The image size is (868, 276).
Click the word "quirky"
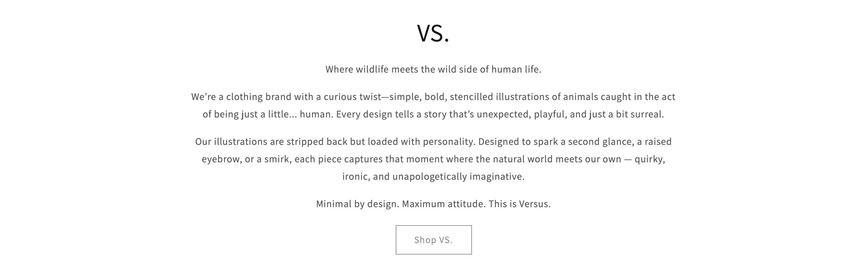click(649, 159)
